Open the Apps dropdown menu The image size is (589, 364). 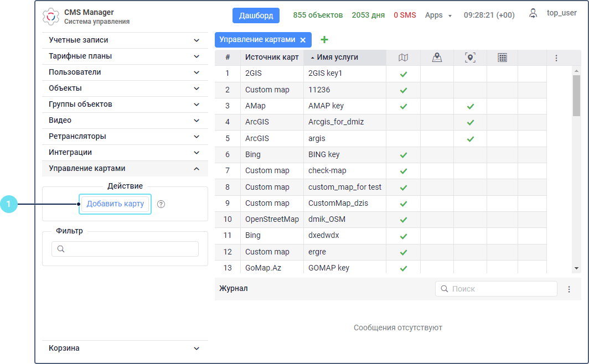tap(438, 15)
